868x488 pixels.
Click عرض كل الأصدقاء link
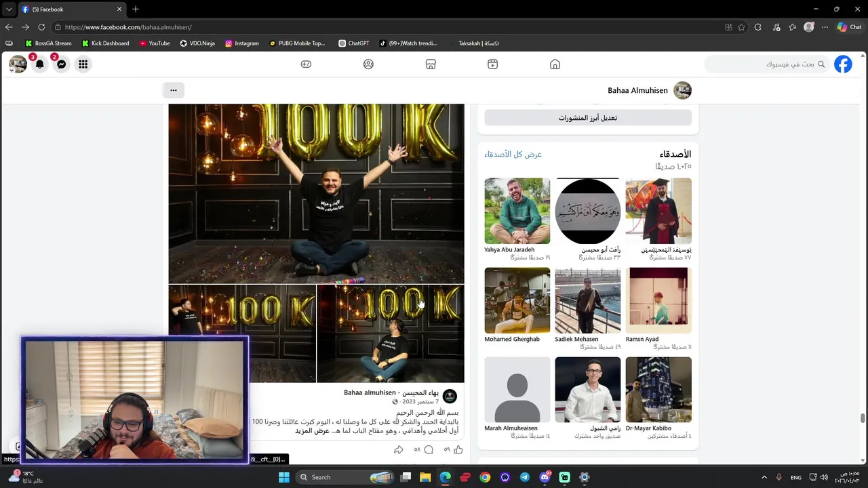pos(513,155)
